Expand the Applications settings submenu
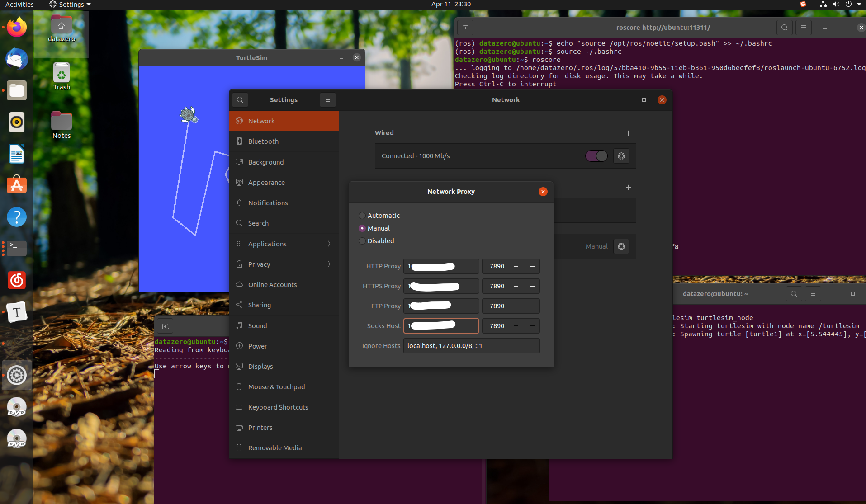 coord(266,244)
